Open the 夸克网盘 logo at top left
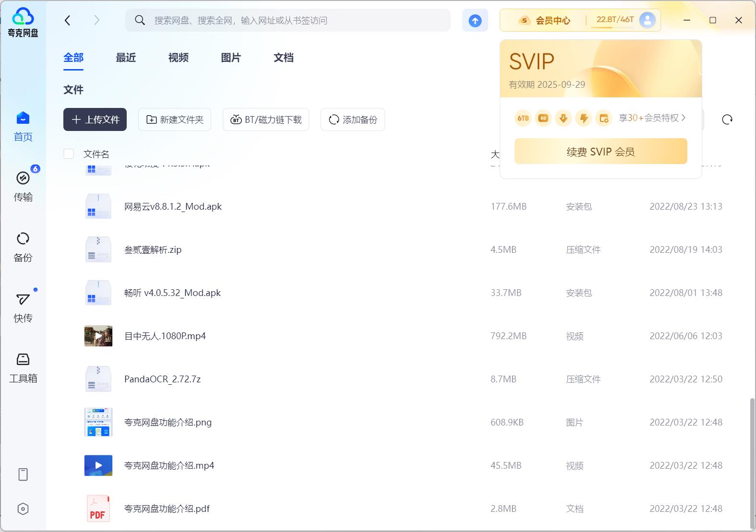This screenshot has height=532, width=756. pyautogui.click(x=23, y=22)
